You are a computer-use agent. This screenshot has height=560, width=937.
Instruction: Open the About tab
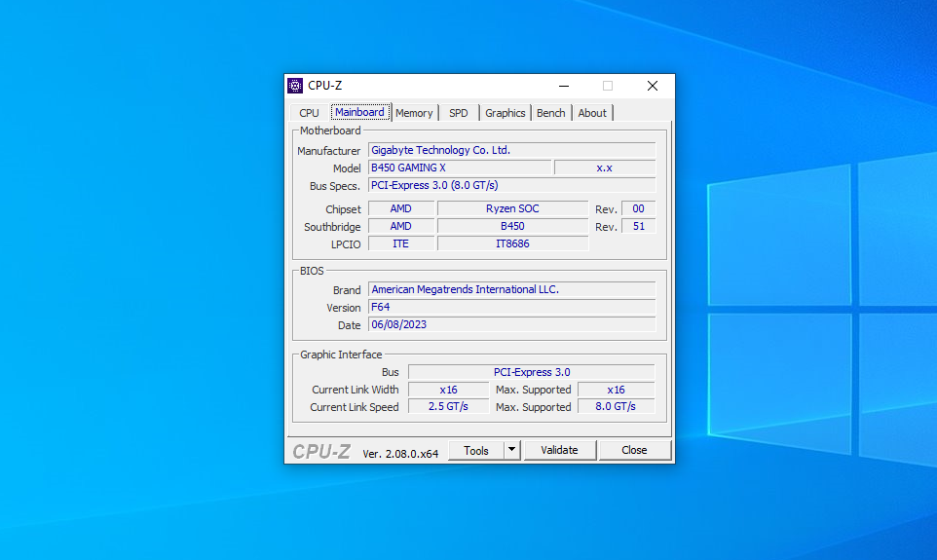pos(592,113)
